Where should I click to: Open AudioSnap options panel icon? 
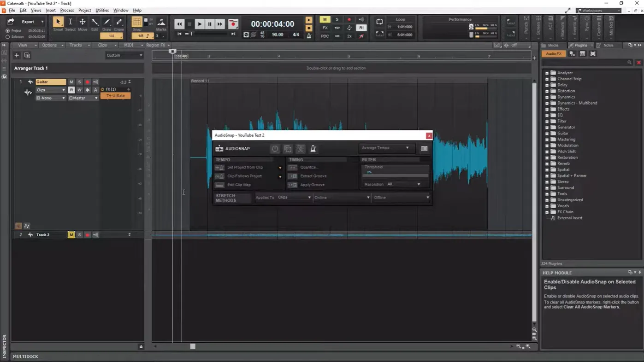click(x=424, y=148)
